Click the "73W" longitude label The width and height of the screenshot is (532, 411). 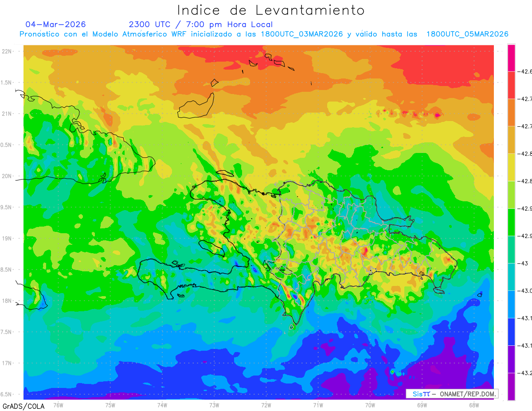[x=214, y=405]
